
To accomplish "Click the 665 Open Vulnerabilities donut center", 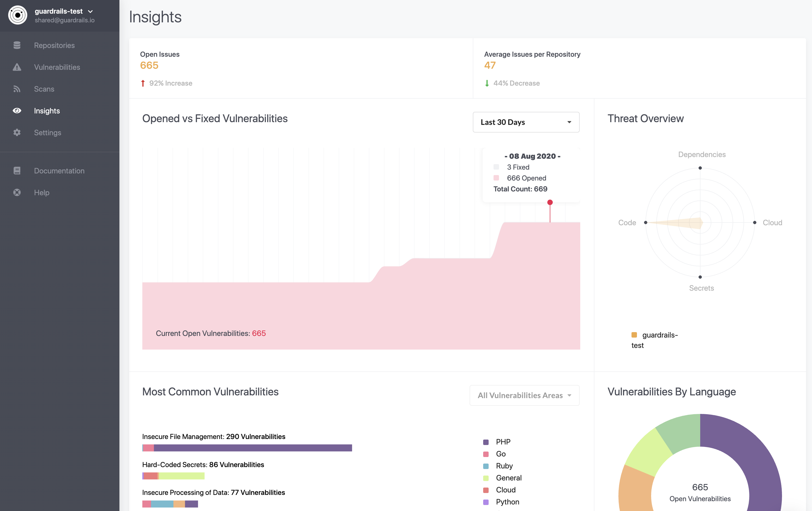I will 700,492.
